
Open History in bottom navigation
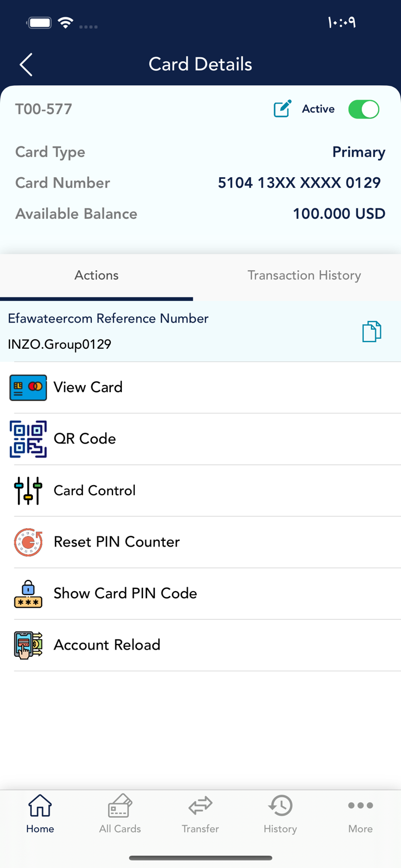(x=280, y=813)
